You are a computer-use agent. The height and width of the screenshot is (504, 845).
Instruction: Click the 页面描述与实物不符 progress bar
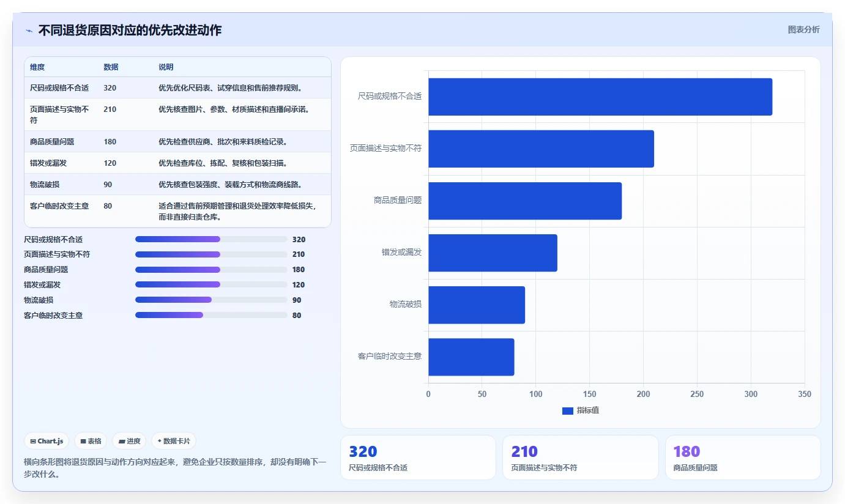[211, 254]
